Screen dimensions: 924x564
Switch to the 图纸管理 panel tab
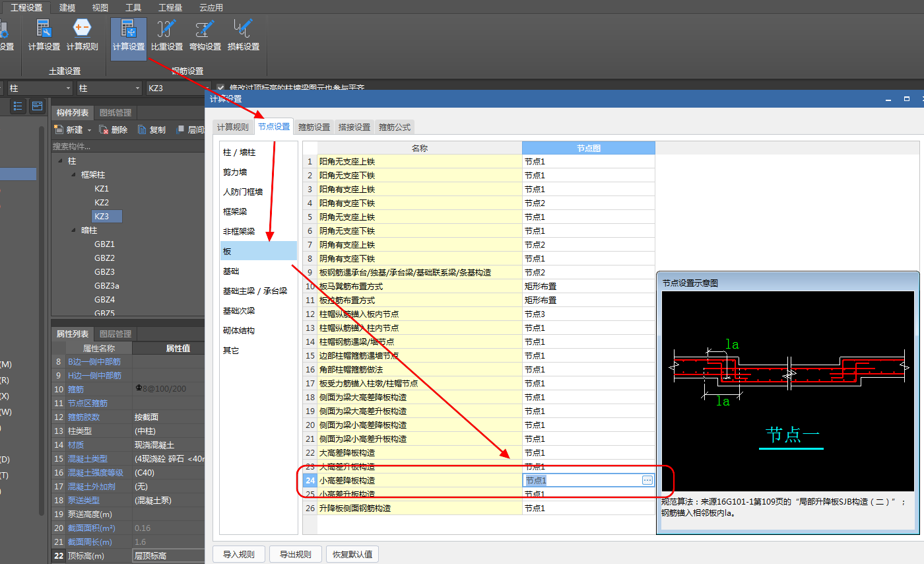point(115,113)
